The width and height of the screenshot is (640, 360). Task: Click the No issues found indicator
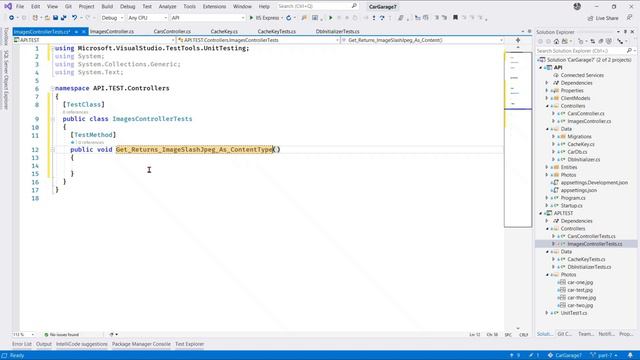click(x=61, y=335)
